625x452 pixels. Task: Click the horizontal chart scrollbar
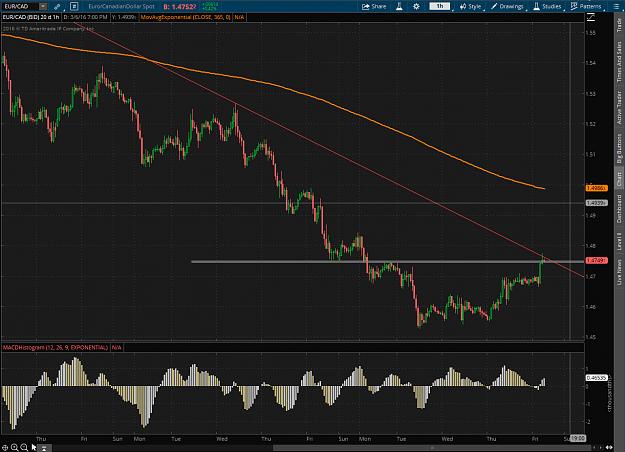[432, 448]
